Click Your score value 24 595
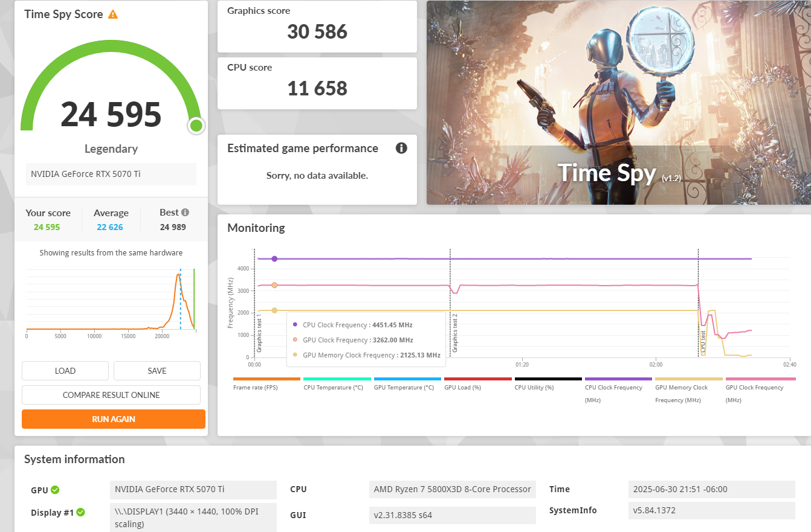 pyautogui.click(x=47, y=227)
